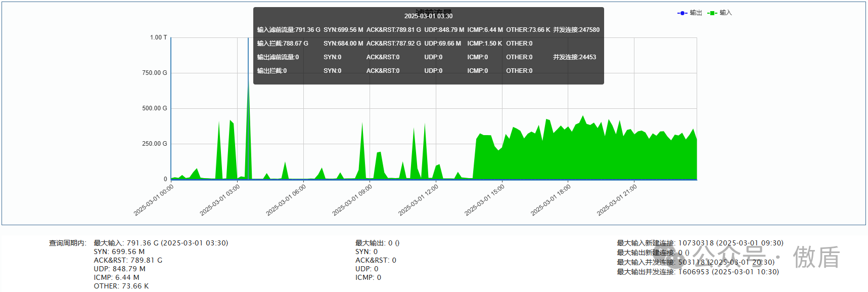Click the green 输入 legend marker icon
The height and width of the screenshot is (292, 868).
click(x=712, y=13)
